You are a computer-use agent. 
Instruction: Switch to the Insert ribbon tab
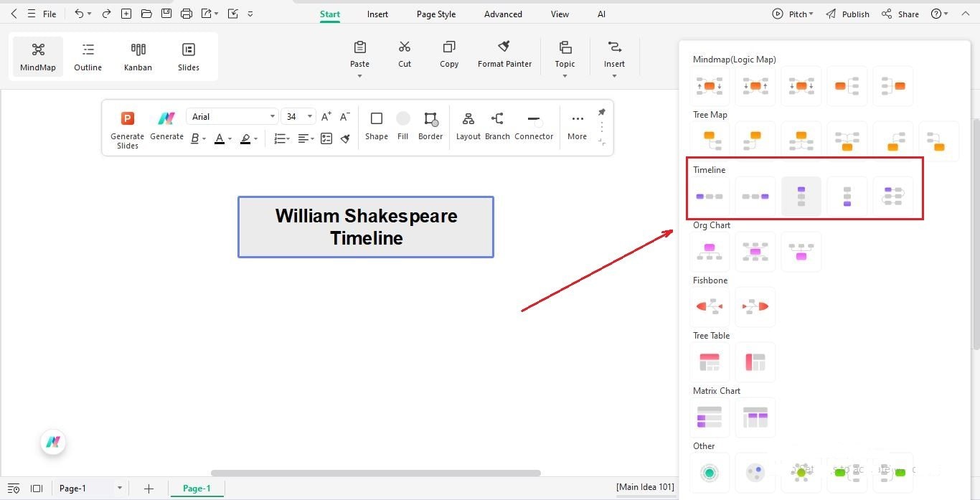point(377,14)
